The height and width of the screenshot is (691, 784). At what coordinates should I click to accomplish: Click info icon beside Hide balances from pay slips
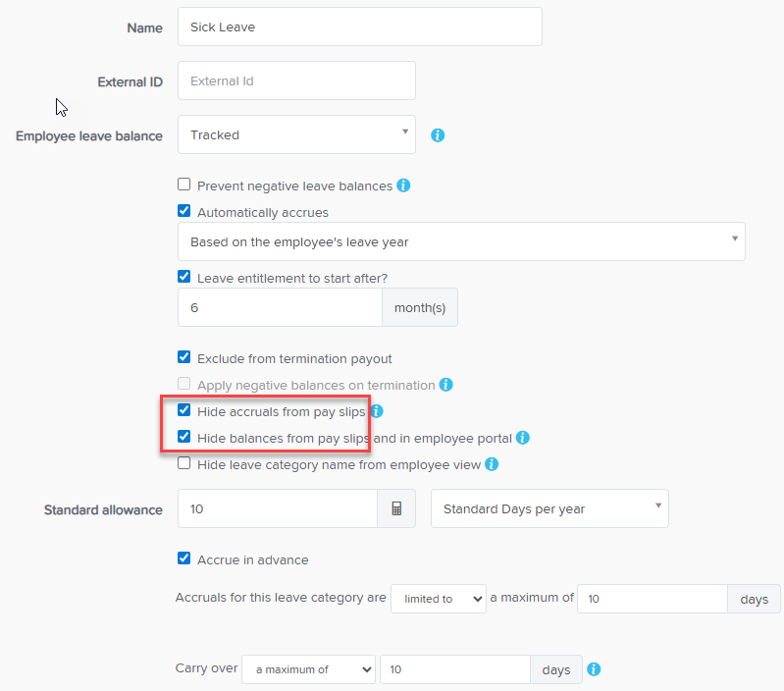tap(523, 438)
